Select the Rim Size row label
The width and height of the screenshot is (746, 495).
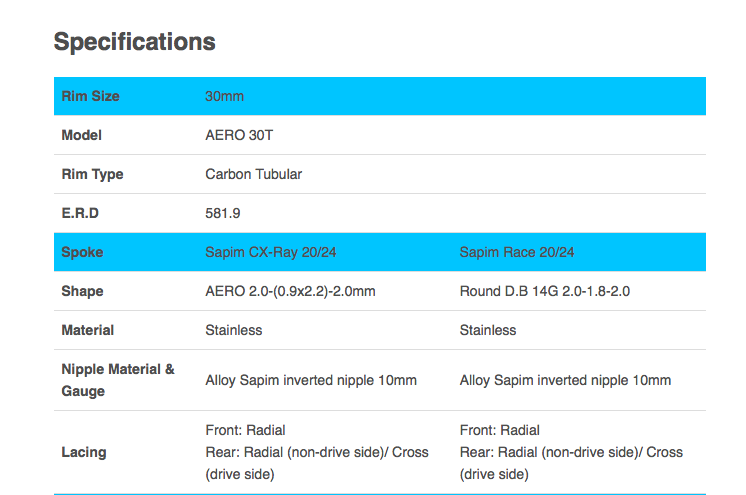90,96
